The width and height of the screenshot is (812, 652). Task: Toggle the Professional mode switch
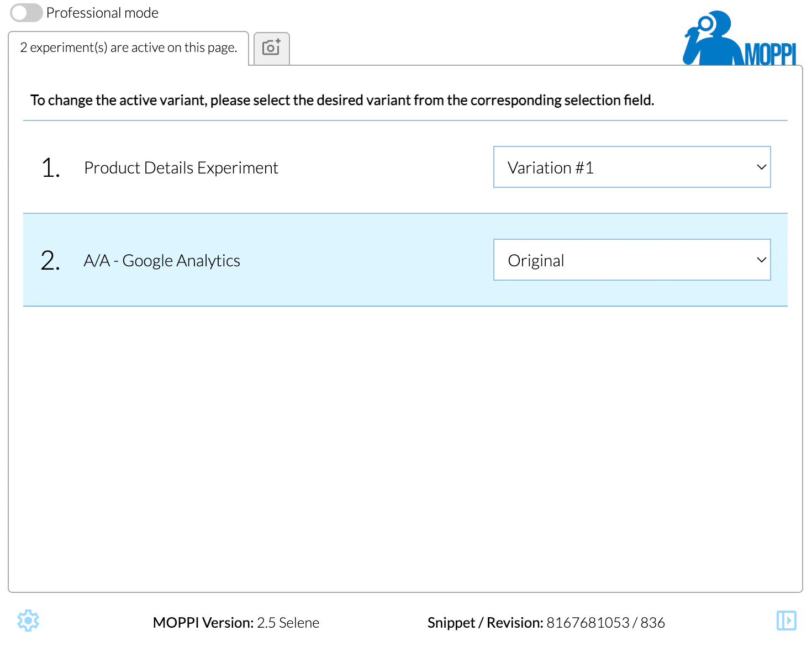(x=26, y=13)
